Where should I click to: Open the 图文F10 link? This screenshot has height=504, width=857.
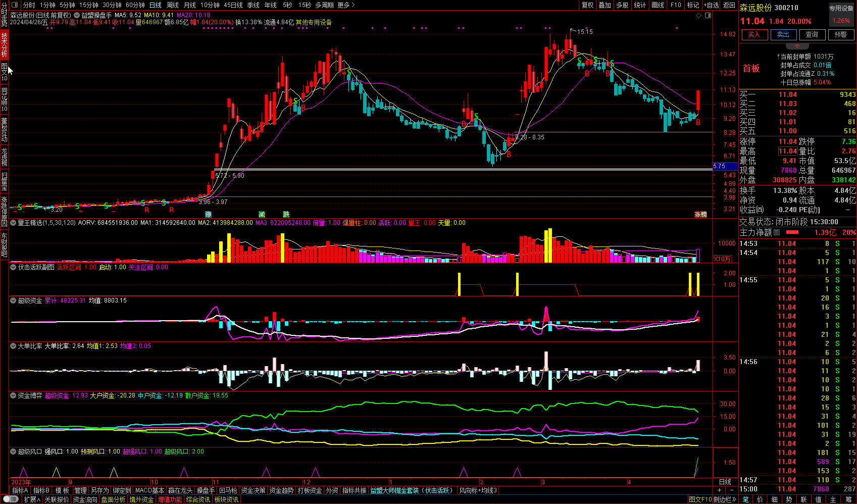[700, 499]
